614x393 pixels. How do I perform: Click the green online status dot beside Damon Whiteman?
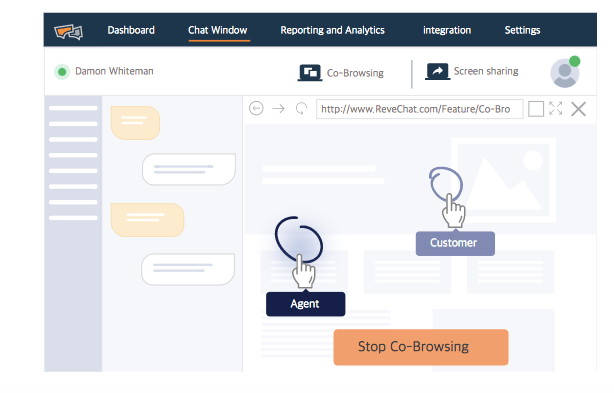pos(62,72)
